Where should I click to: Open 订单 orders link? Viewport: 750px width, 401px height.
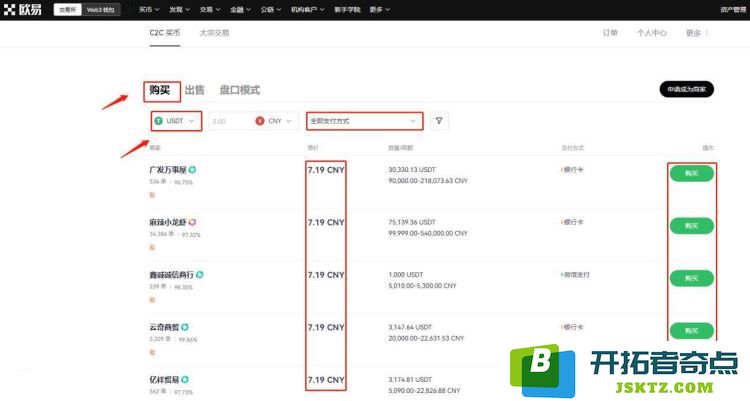[x=610, y=33]
